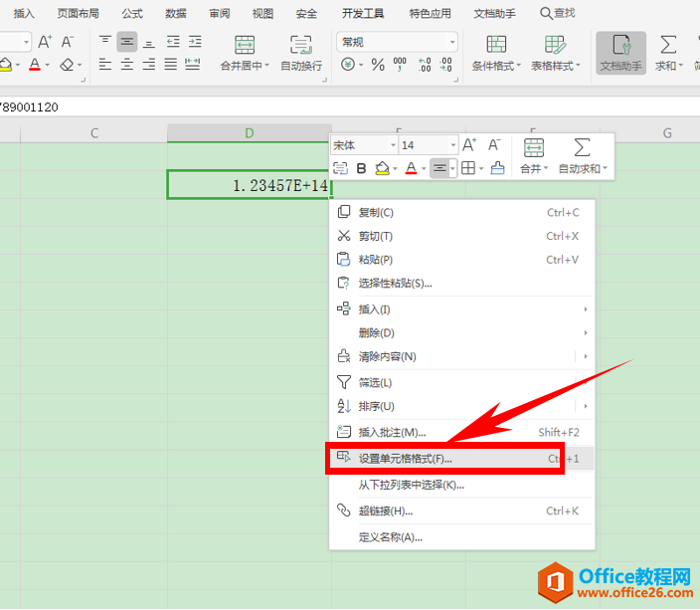Click fill color bucket in mini toolbar
This screenshot has height=610, width=700.
coord(382,168)
